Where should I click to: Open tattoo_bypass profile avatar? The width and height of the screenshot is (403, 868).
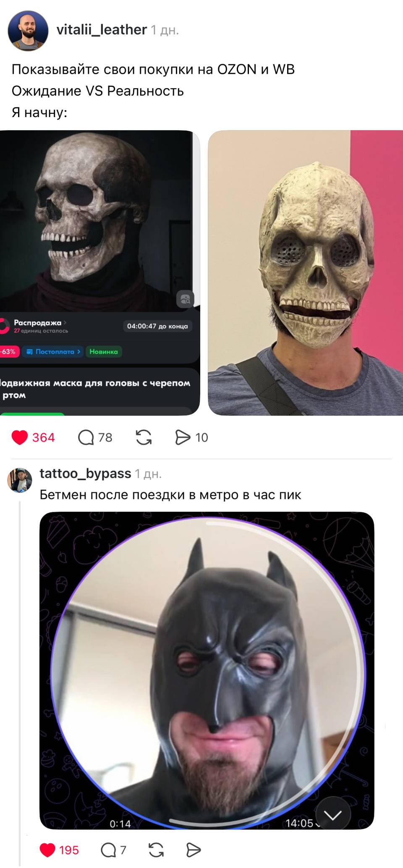pos(20,480)
